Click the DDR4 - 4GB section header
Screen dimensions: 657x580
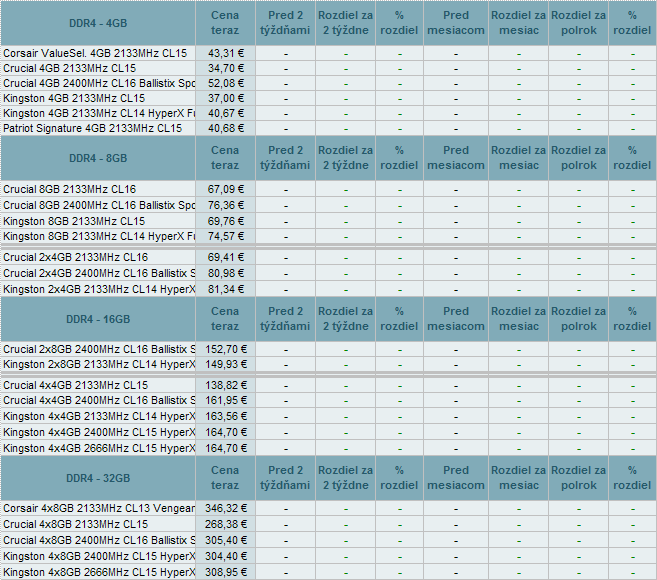pyautogui.click(x=98, y=23)
